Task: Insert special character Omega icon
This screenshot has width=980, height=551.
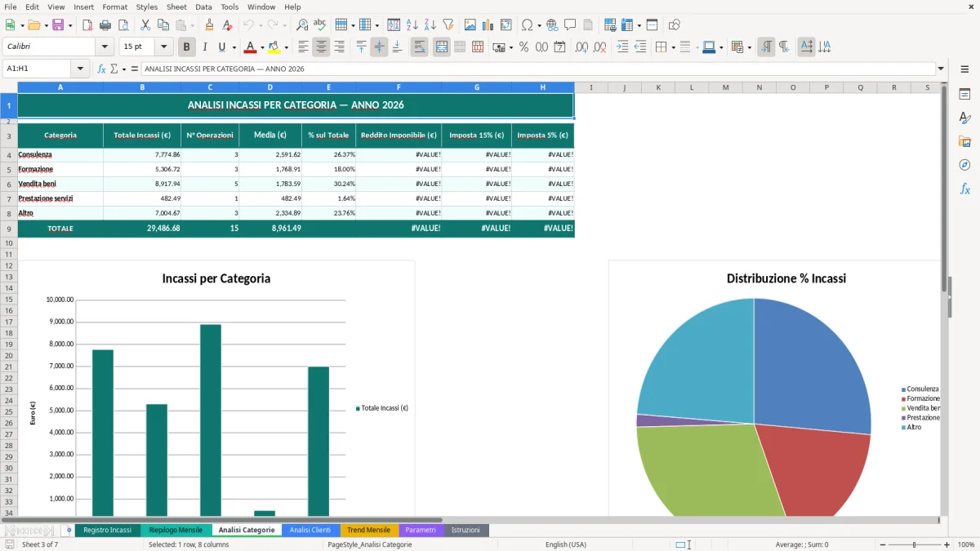Action: coord(527,25)
